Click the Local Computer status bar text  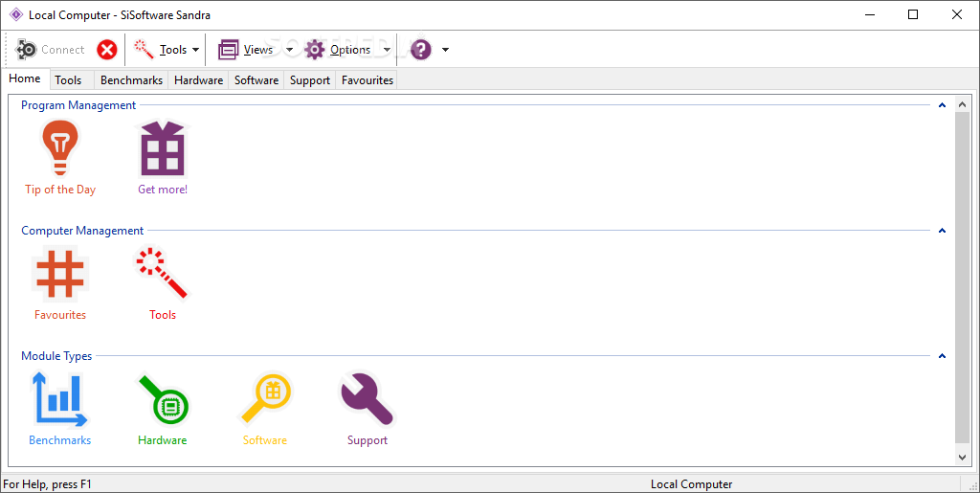(x=691, y=484)
